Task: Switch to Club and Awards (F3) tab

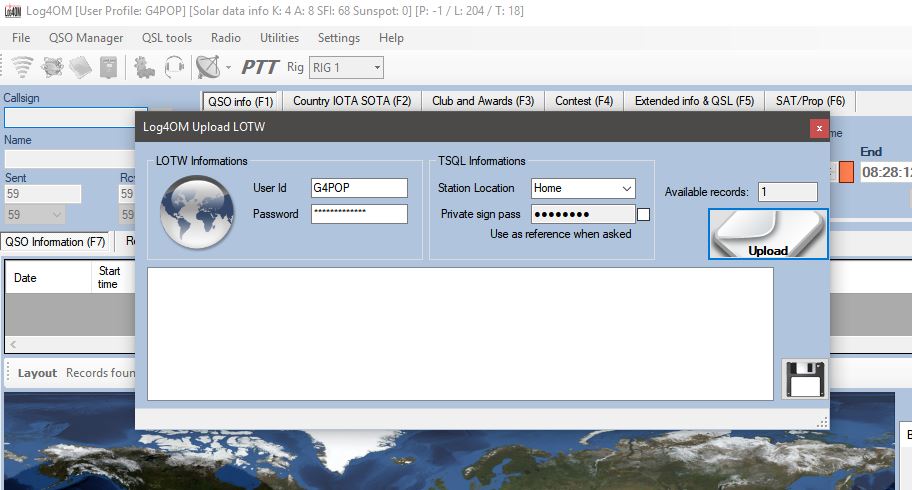Action: (x=483, y=101)
